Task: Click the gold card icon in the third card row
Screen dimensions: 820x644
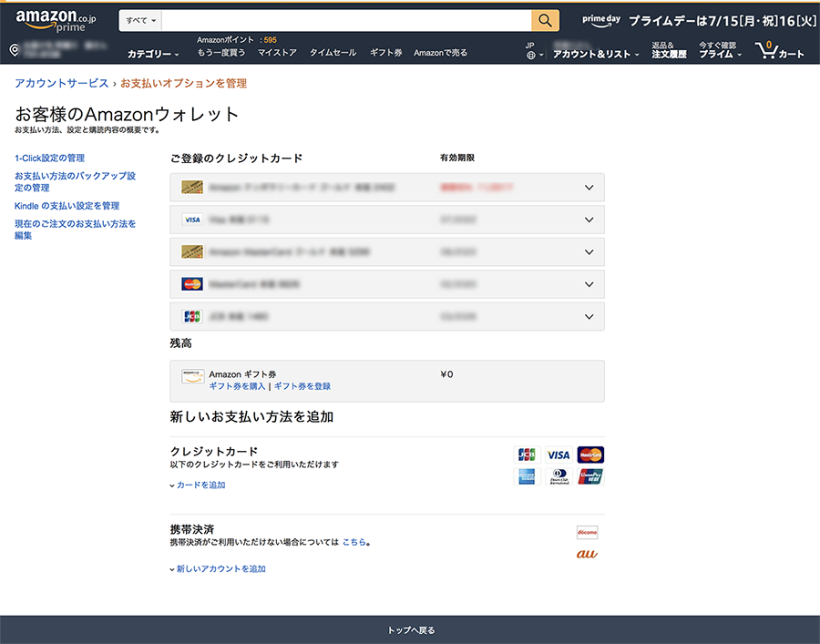Action: coord(192,252)
